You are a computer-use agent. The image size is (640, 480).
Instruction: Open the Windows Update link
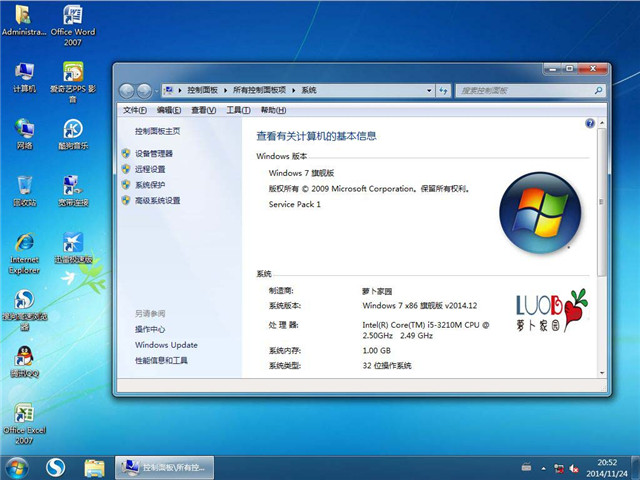pos(166,345)
